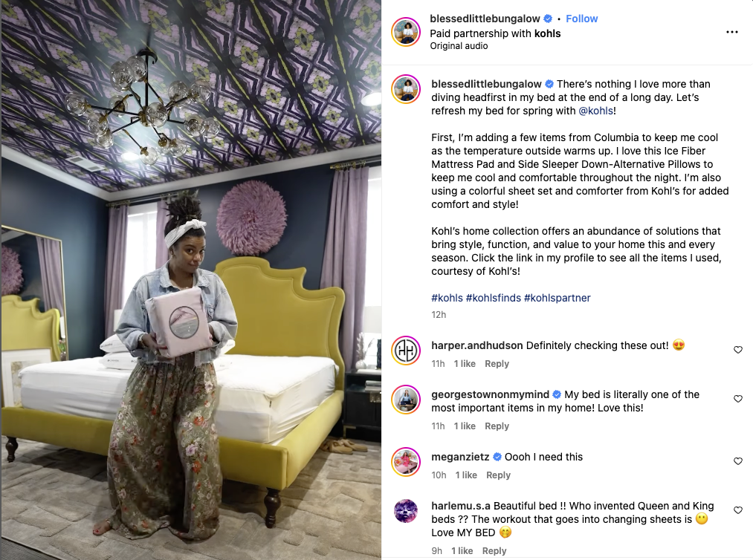The image size is (753, 560).
Task: Click the bedroom post video
Action: [x=191, y=280]
